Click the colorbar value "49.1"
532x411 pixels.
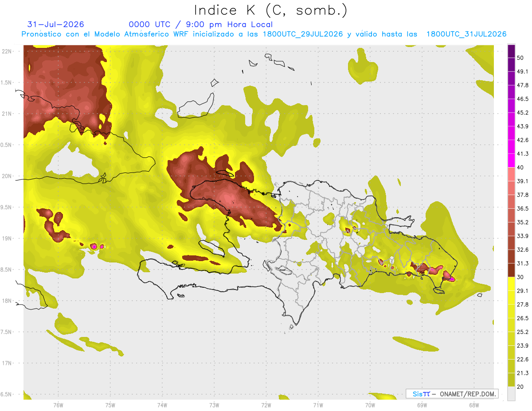coord(523,71)
